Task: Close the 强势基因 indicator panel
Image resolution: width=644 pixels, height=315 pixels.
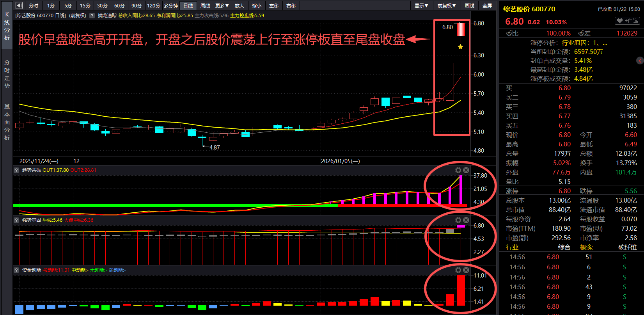Action: pyautogui.click(x=466, y=220)
